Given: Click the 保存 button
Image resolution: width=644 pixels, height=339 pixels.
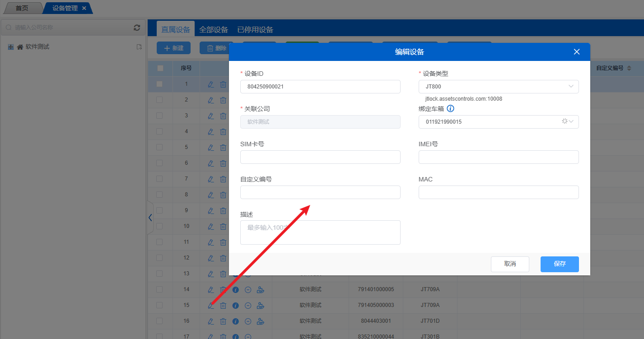Looking at the screenshot, I should point(560,264).
